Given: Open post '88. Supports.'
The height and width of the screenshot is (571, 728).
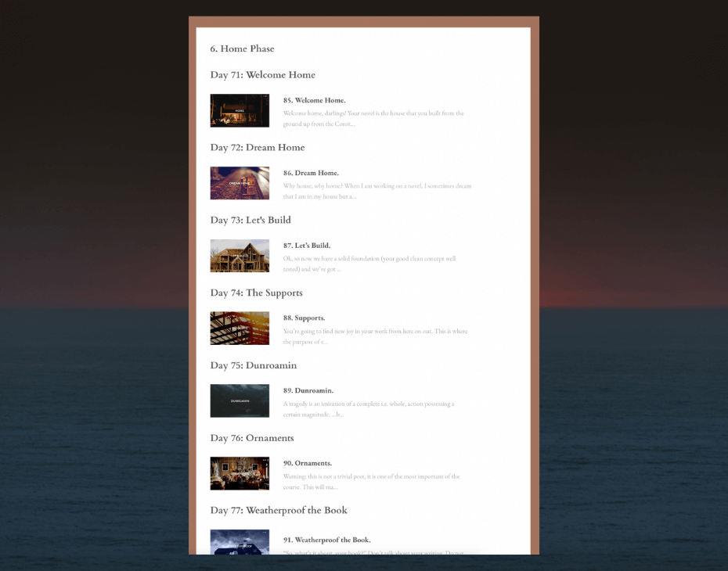Looking at the screenshot, I should point(304,318).
